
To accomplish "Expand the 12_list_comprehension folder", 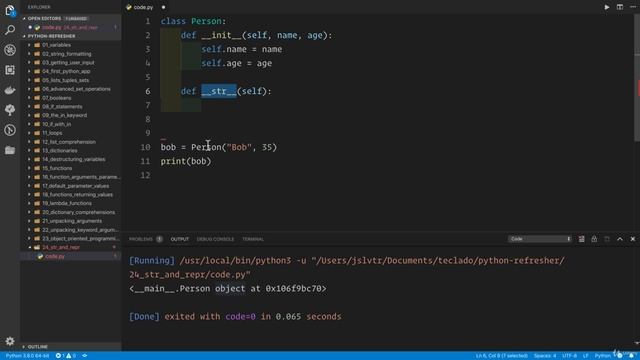I will (x=69, y=142).
